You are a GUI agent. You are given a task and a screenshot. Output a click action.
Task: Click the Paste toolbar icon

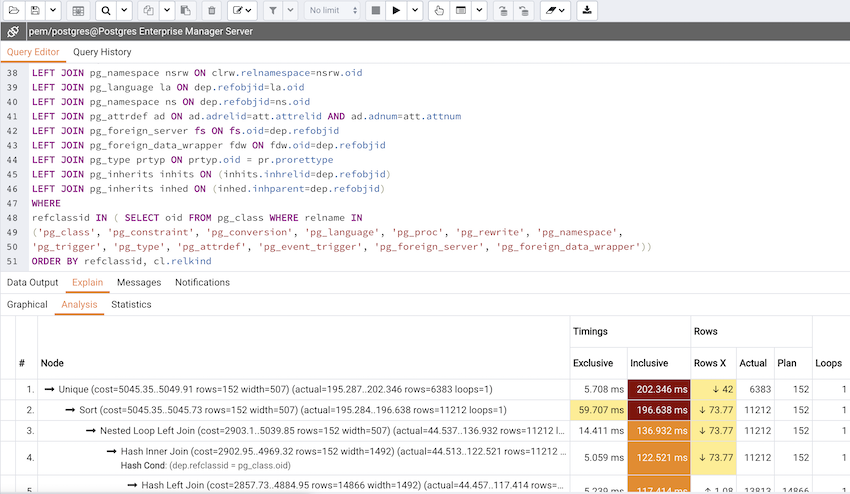click(185, 10)
